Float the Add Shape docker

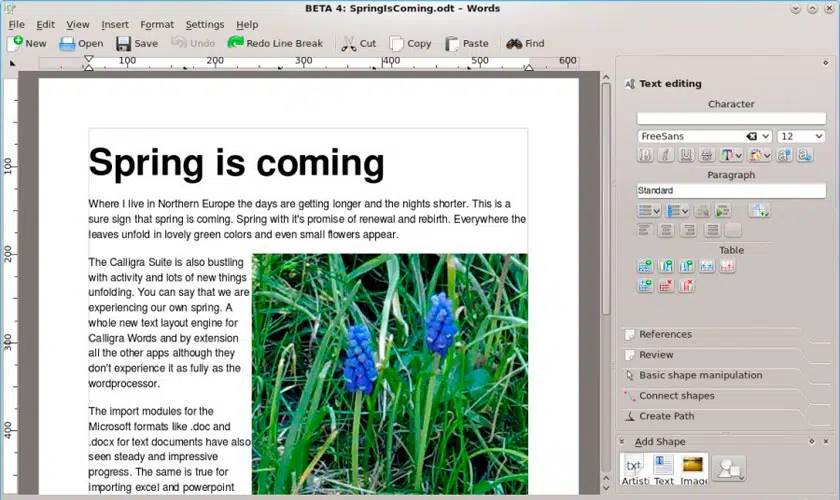812,441
